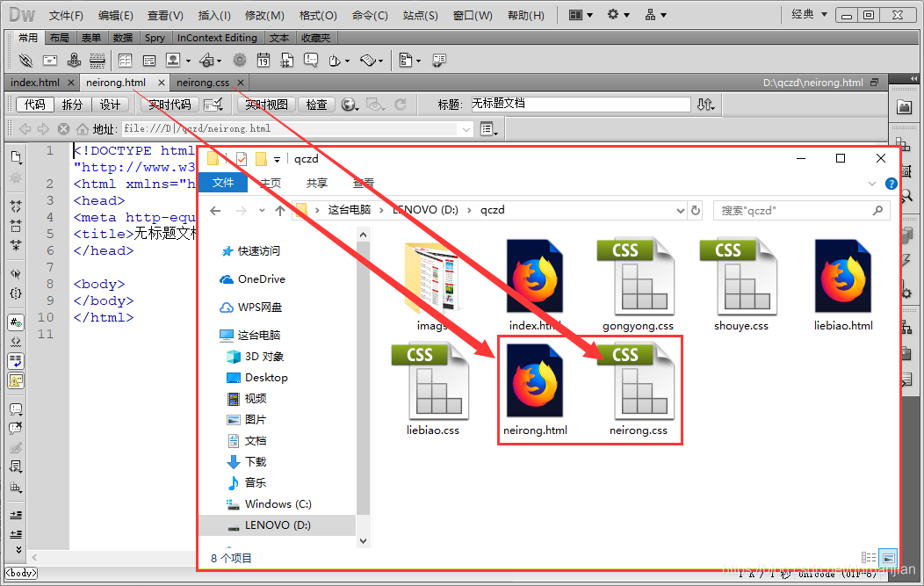Open the image insert dropdown arrow

[189, 61]
